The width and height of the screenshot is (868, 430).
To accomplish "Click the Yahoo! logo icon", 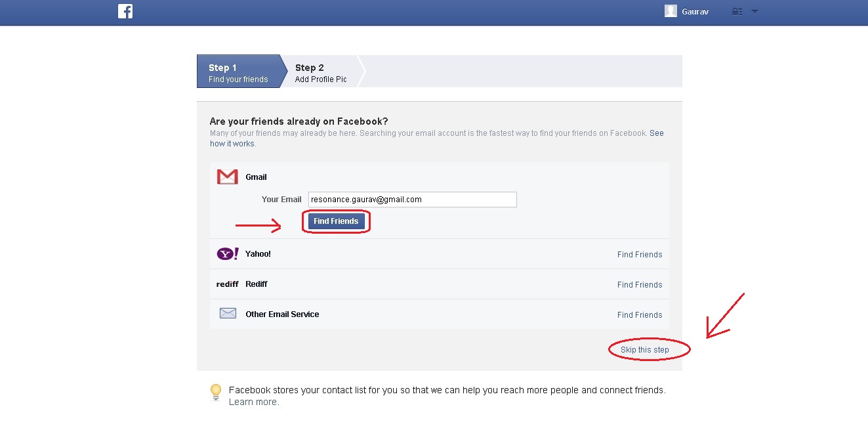I will pyautogui.click(x=228, y=254).
